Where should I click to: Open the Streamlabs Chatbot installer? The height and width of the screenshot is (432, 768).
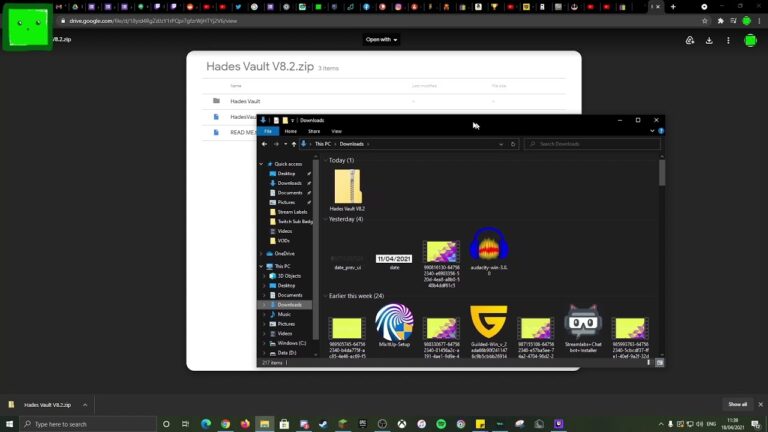point(583,328)
